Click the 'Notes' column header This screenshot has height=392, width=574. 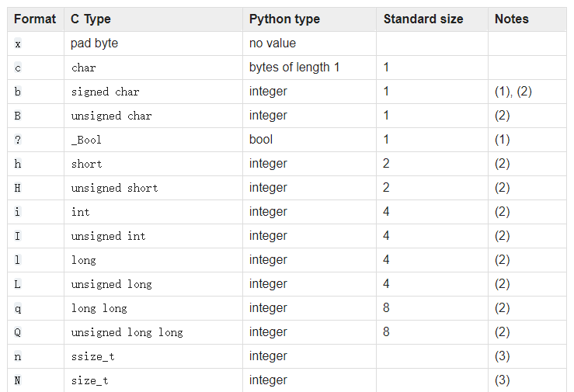coord(511,19)
